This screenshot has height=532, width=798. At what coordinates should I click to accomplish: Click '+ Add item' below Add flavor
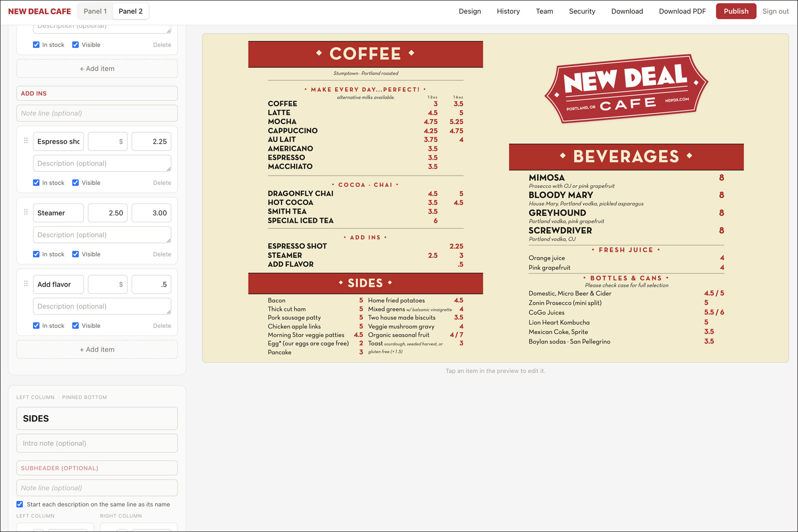click(97, 350)
